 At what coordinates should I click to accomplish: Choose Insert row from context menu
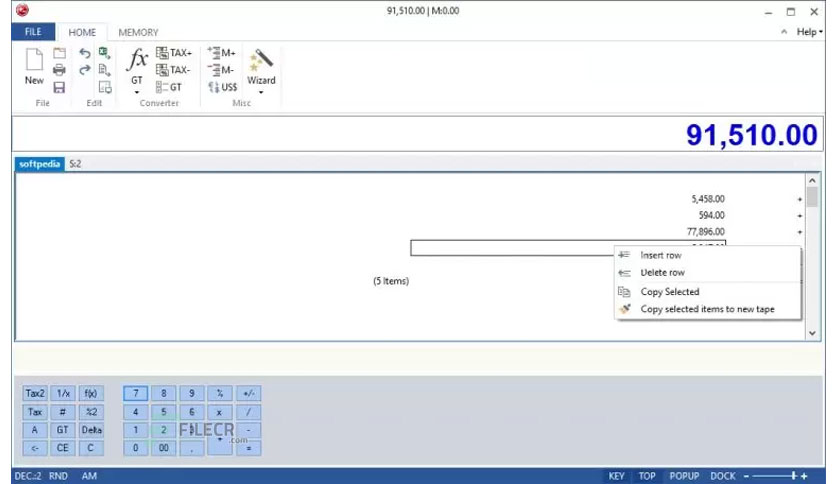click(708, 255)
